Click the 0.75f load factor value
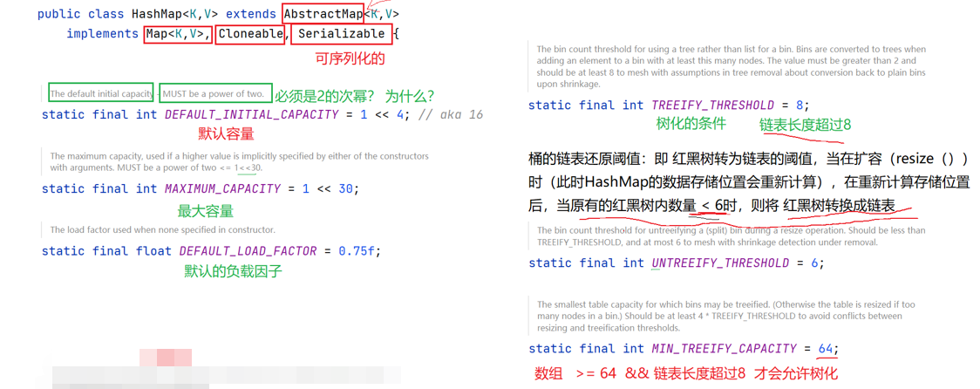The width and height of the screenshot is (980, 389). coord(357,251)
